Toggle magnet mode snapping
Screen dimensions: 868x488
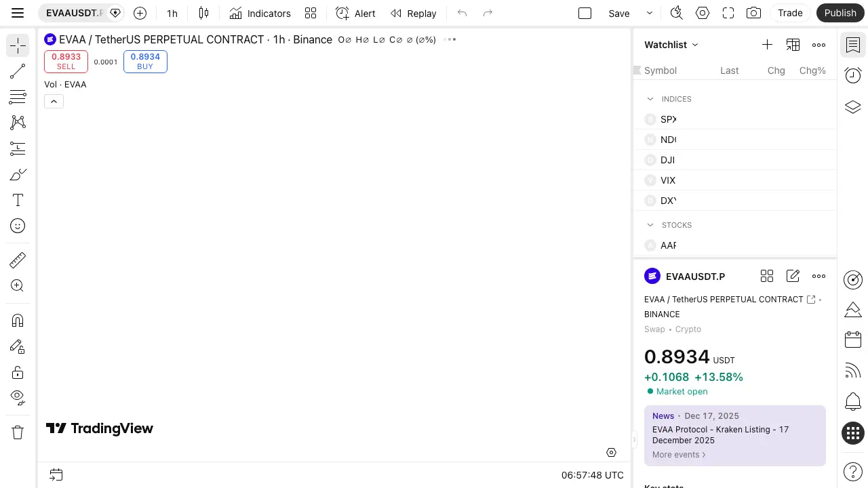(18, 321)
